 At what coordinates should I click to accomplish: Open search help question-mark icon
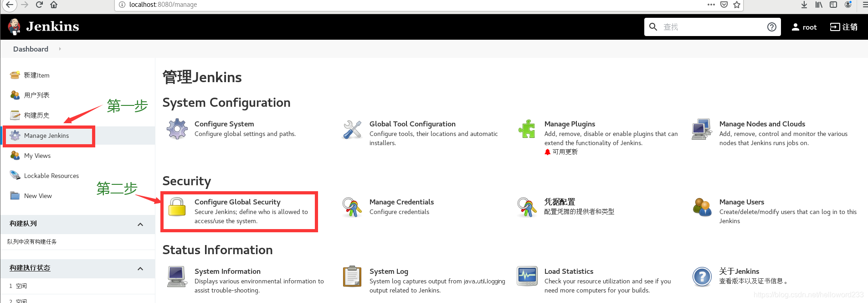point(771,27)
